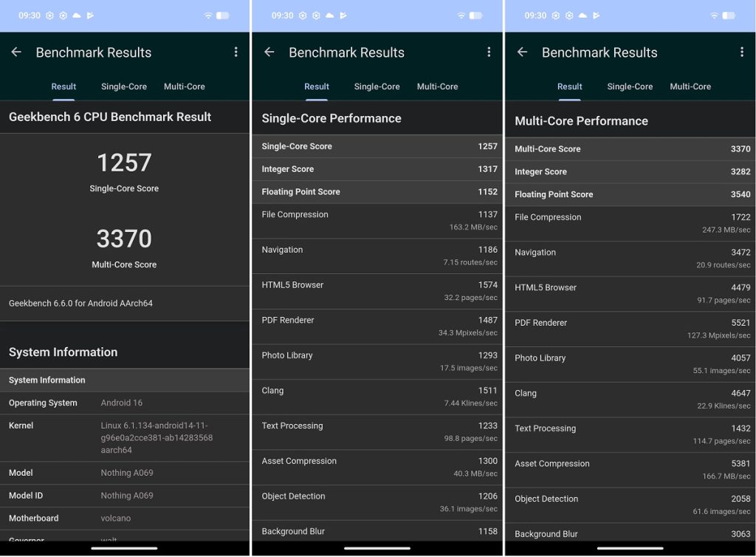756x557 pixels.
Task: Tap Asset Compression row showing 166.7 MB/sec
Action: click(631, 470)
